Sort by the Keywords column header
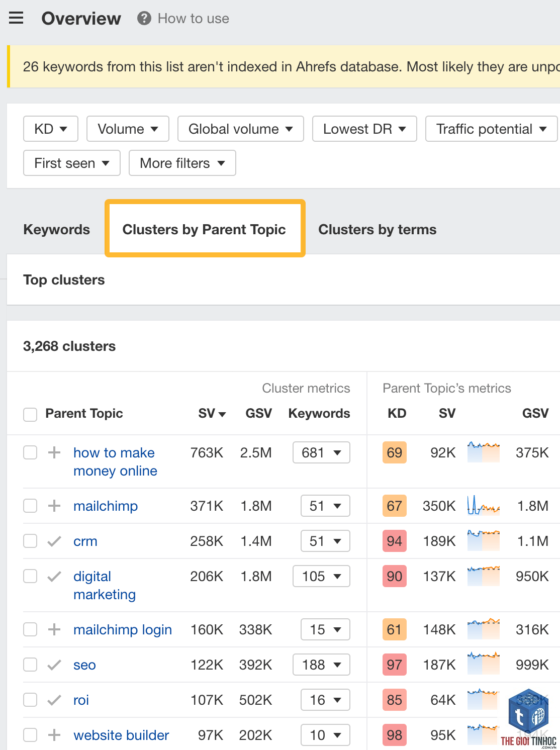560x750 pixels. click(319, 413)
